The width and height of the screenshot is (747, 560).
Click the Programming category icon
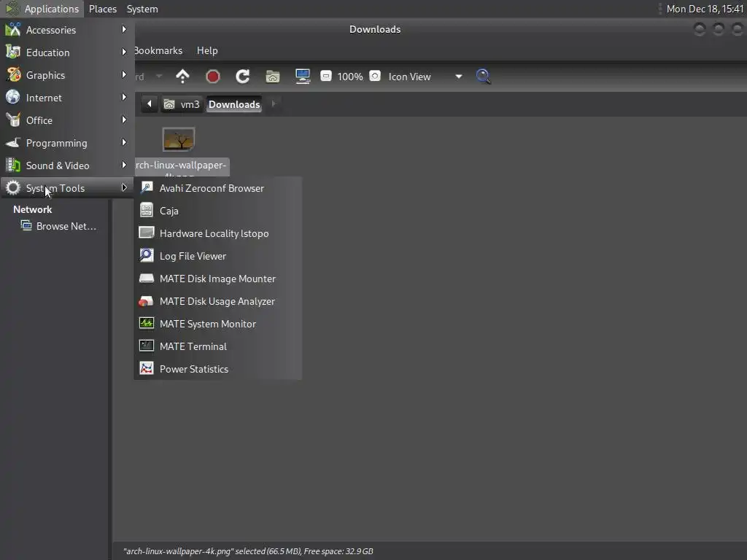[13, 142]
